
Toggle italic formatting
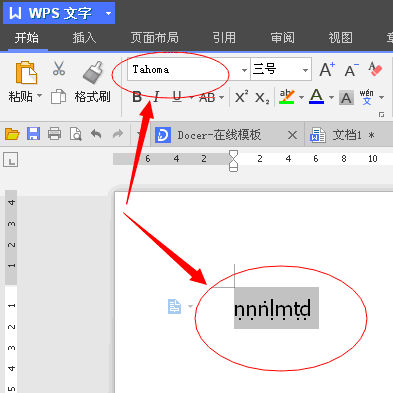point(156,97)
